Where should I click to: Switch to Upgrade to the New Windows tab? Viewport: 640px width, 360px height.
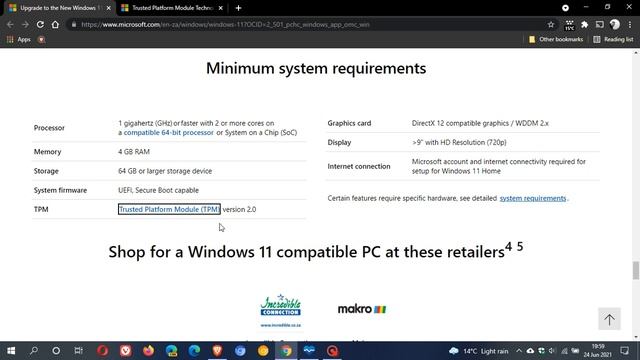click(x=57, y=8)
